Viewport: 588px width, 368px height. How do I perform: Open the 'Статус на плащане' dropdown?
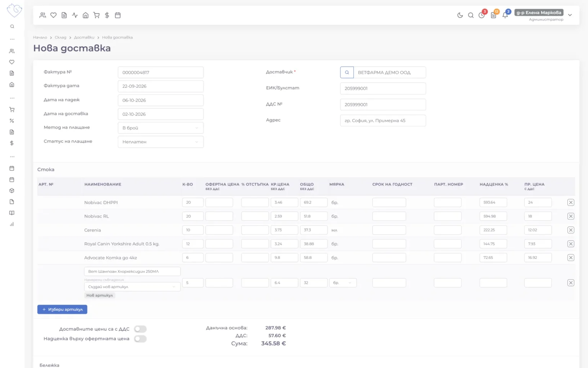(x=161, y=142)
